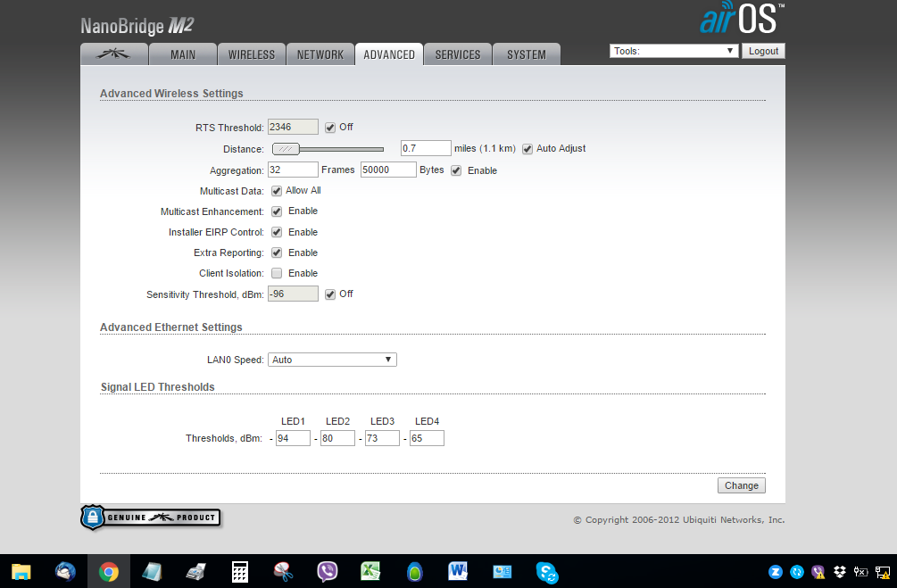Viewport: 897px width, 588px height.
Task: Click the Sensitivity Threshold dBm field
Action: 293,294
